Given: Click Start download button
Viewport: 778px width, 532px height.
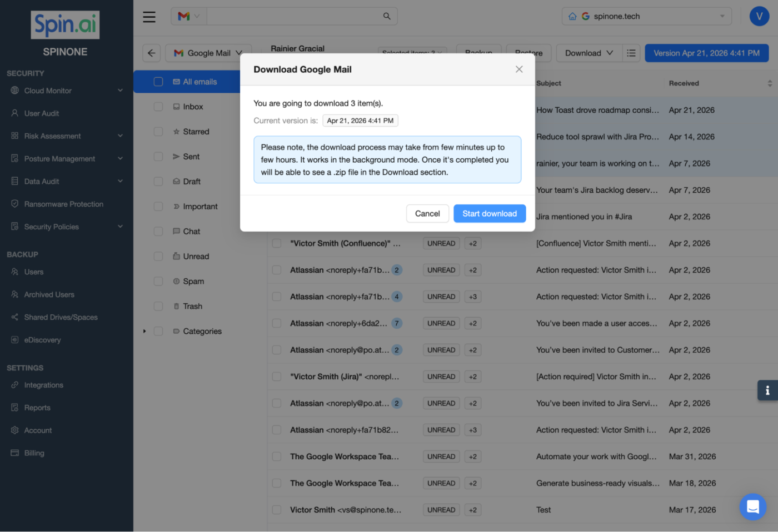Looking at the screenshot, I should [x=490, y=213].
